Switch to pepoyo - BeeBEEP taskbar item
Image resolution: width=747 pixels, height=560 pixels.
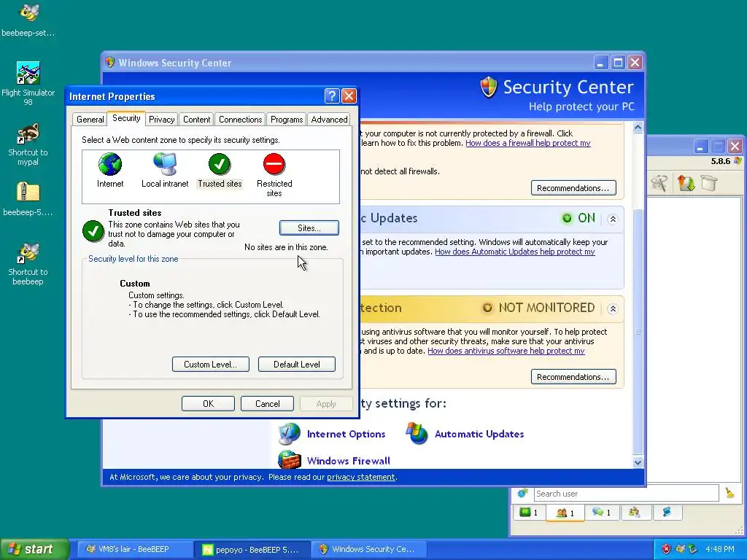(252, 549)
